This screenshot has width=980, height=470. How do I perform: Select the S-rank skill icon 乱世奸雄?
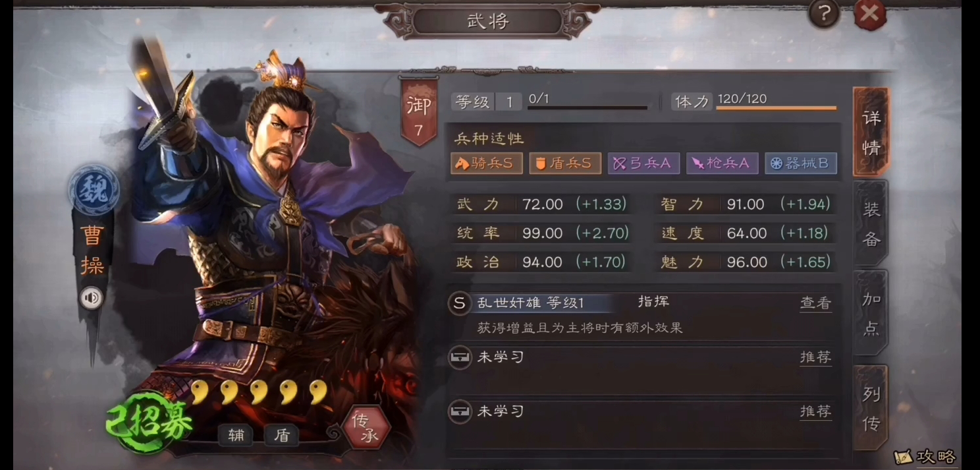point(459,303)
